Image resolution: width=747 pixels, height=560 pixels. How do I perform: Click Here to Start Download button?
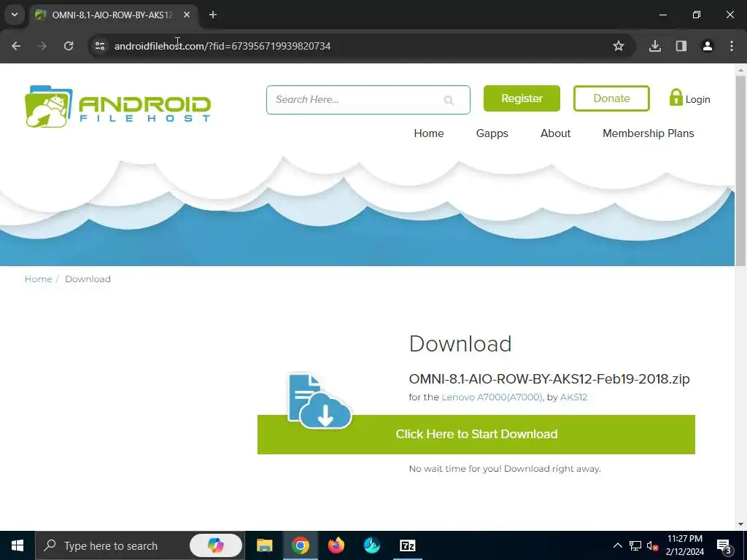point(476,435)
